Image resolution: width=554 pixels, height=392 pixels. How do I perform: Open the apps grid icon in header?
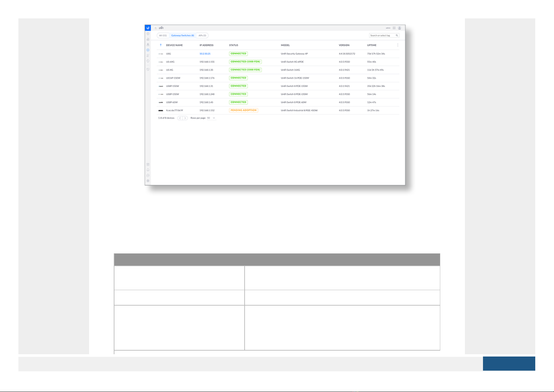394,28
